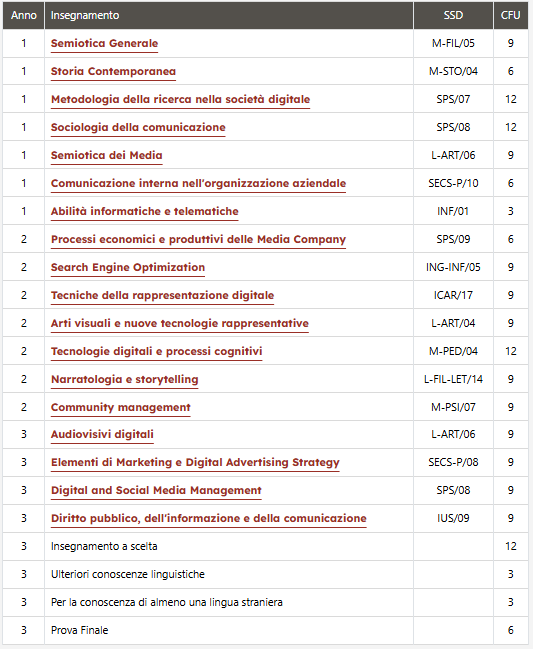Open the Semiotica dei Media link

106,156
